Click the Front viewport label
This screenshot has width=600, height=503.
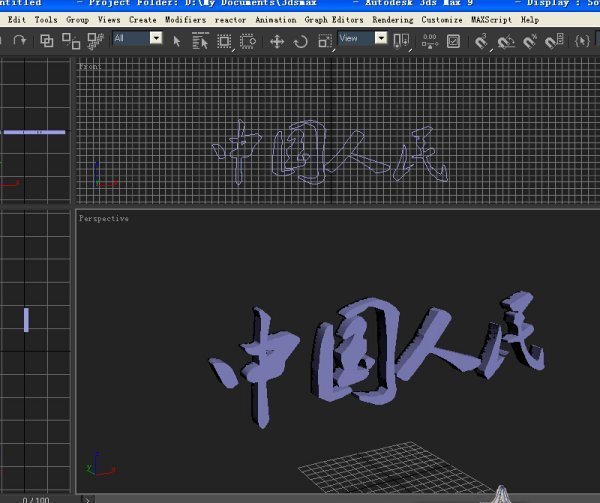(91, 67)
